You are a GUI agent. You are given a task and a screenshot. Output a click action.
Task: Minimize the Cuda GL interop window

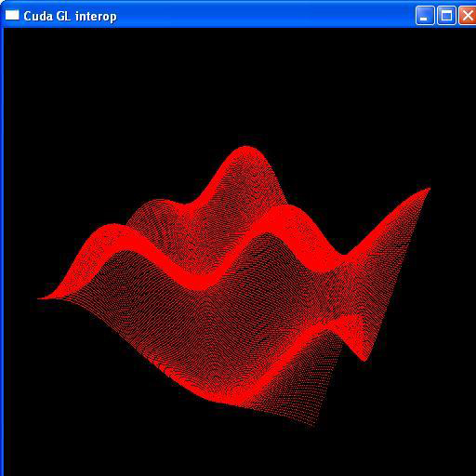coord(425,16)
